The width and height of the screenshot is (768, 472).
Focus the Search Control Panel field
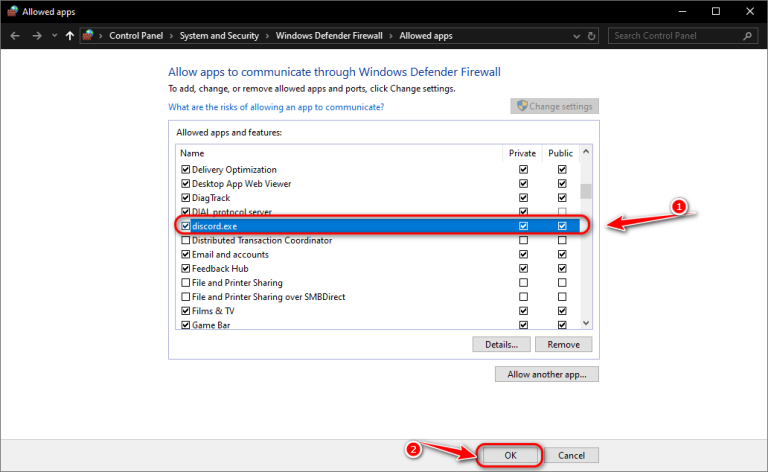676,36
